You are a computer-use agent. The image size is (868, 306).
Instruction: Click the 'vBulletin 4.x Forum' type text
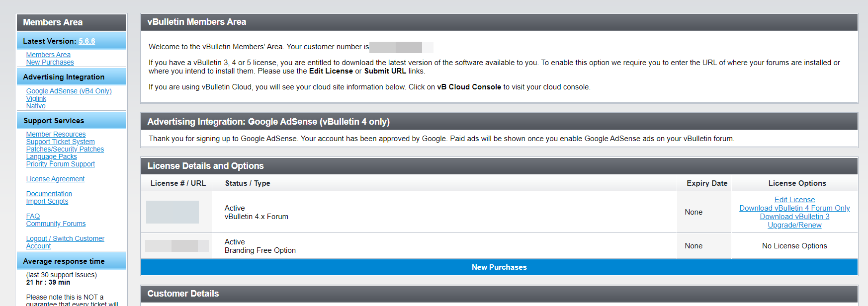[257, 217]
